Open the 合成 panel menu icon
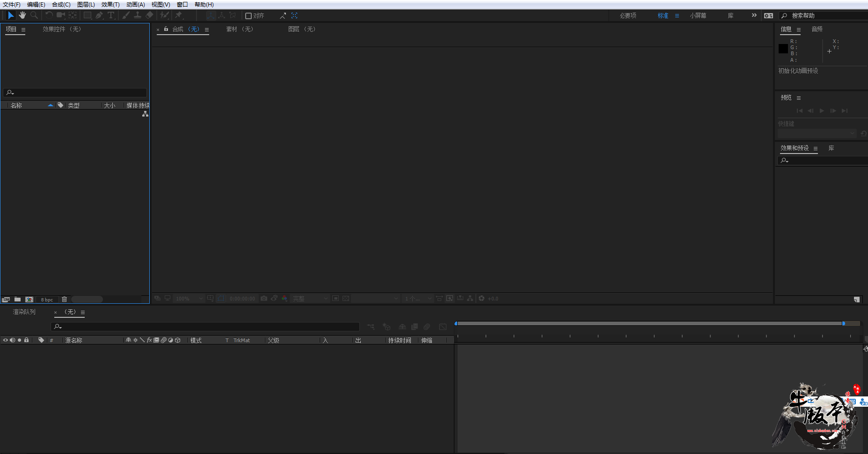The height and width of the screenshot is (454, 868). coord(207,29)
